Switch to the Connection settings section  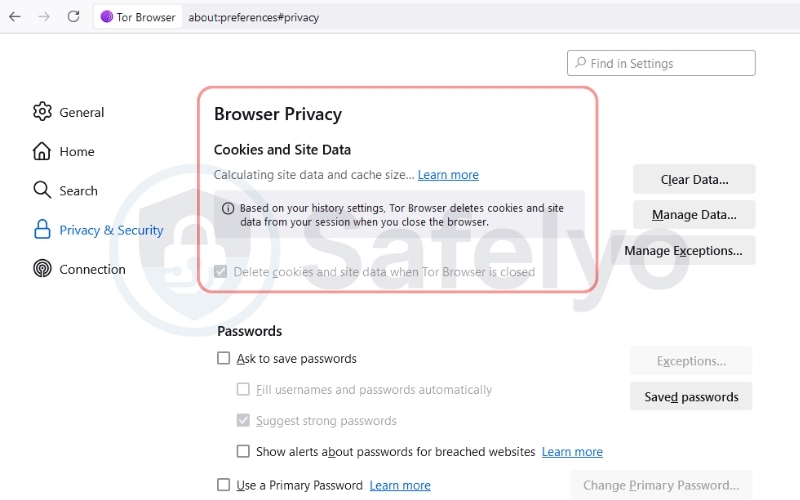[92, 269]
